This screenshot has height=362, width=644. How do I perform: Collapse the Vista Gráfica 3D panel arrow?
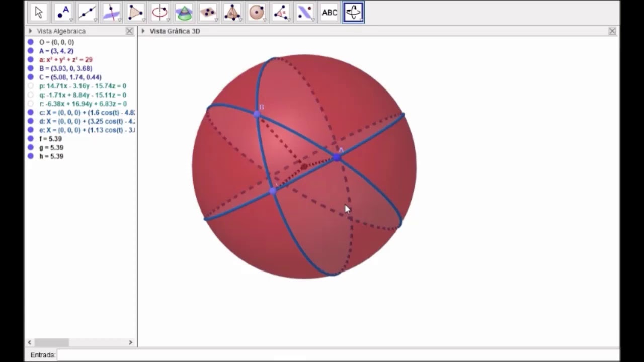pos(143,31)
